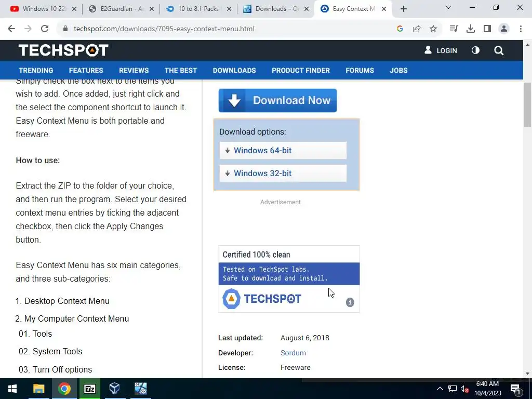The image size is (532, 399).
Task: Open the Google icon in the address bar
Action: (x=400, y=29)
